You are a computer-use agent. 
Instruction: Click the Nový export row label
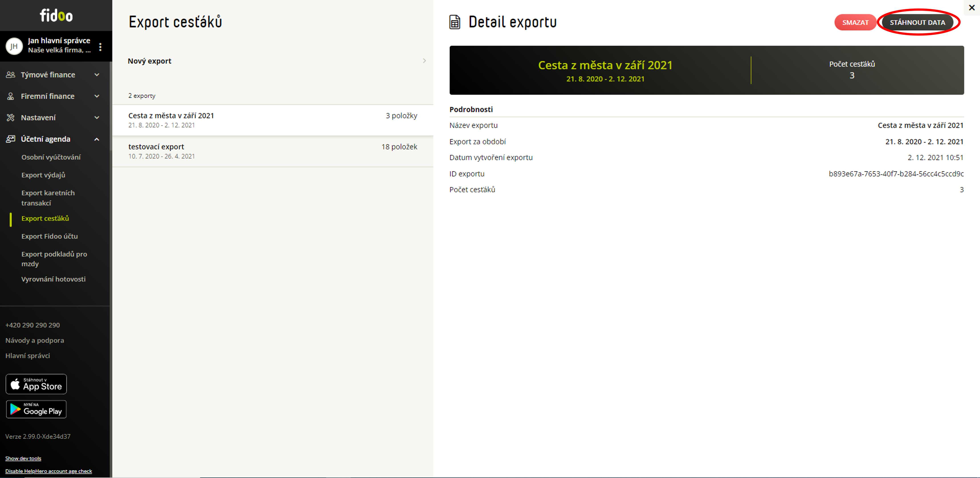[149, 61]
